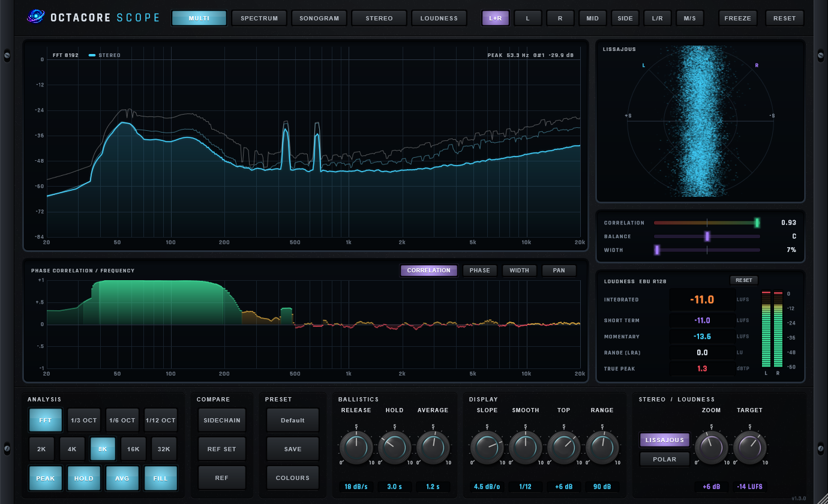Open the COLOURS settings

[293, 478]
